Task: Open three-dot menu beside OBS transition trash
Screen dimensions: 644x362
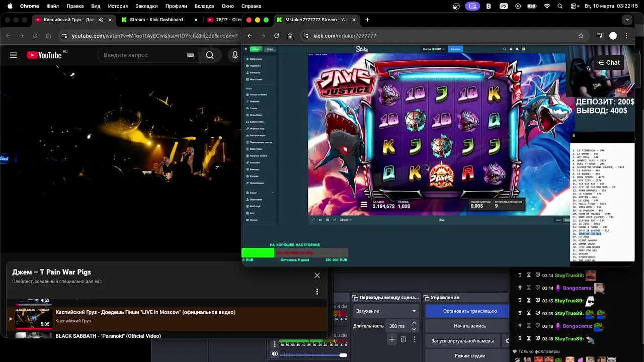Action: click(414, 339)
